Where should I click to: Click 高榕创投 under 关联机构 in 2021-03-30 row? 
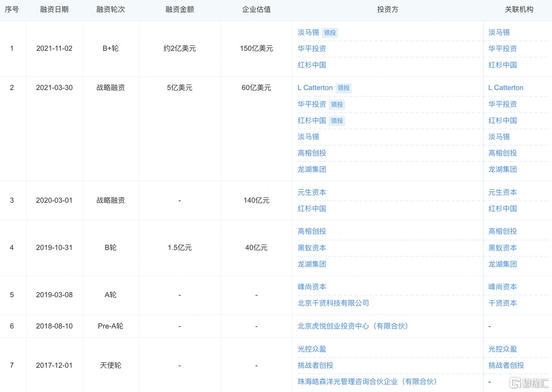click(502, 153)
